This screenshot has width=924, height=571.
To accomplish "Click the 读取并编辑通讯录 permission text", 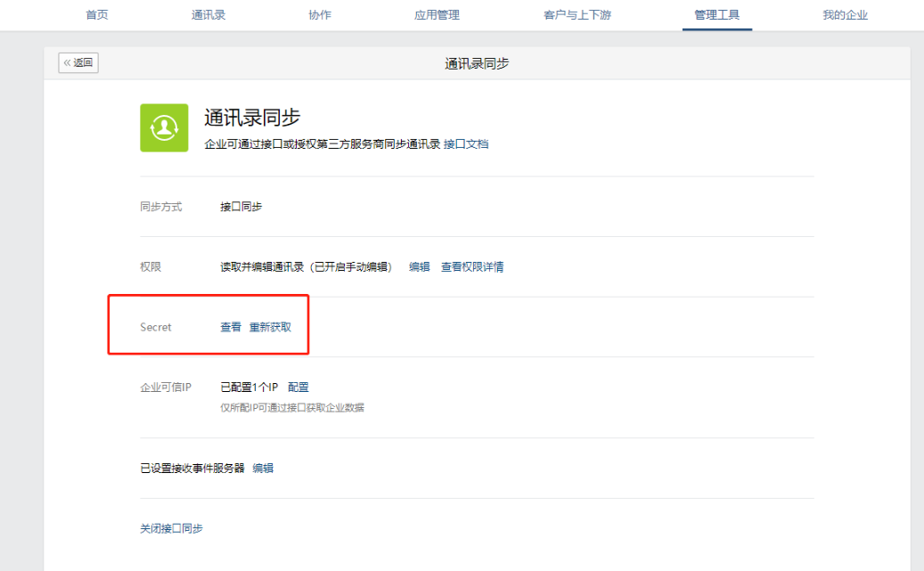I will point(306,267).
